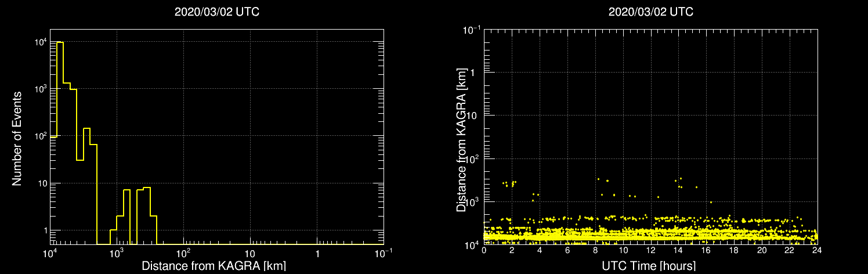868x274 pixels.
Task: Click the 4 tick on the UTC Time axis
Action: (x=540, y=251)
